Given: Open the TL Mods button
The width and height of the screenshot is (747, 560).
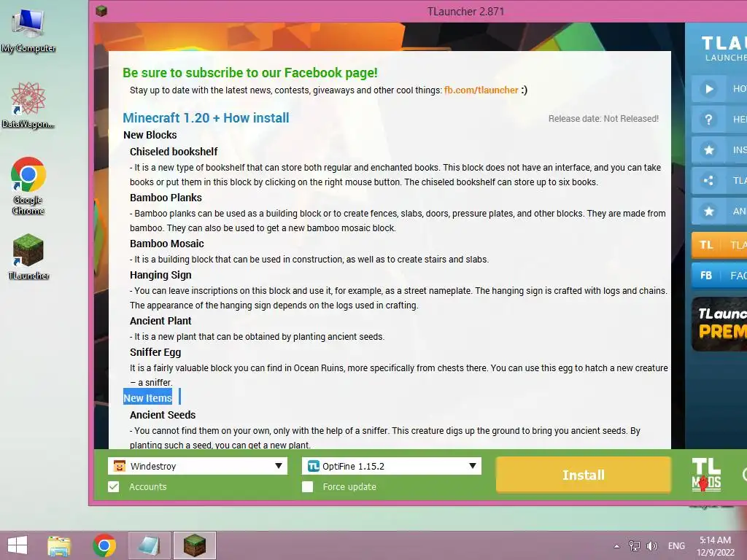Looking at the screenshot, I should click(706, 475).
